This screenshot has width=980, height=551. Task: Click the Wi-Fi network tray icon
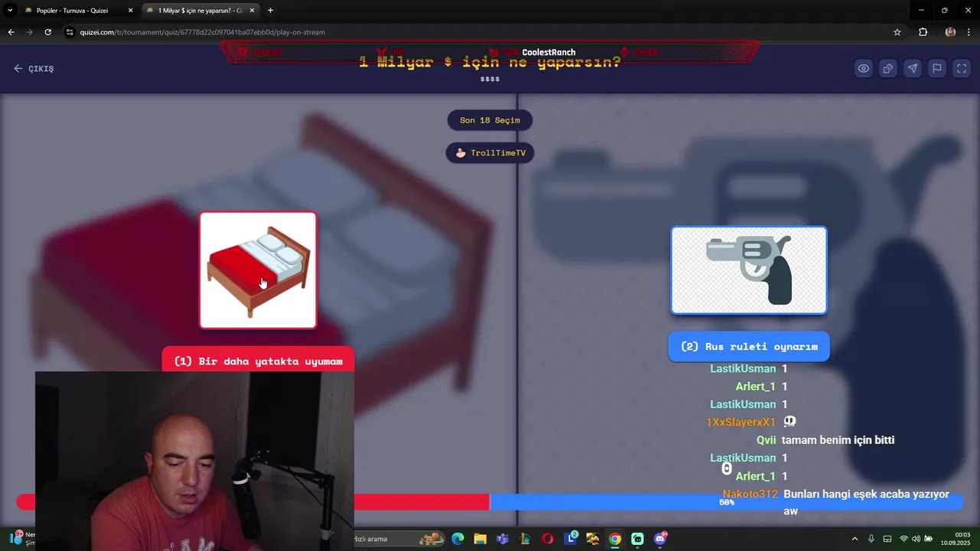pyautogui.click(x=903, y=539)
